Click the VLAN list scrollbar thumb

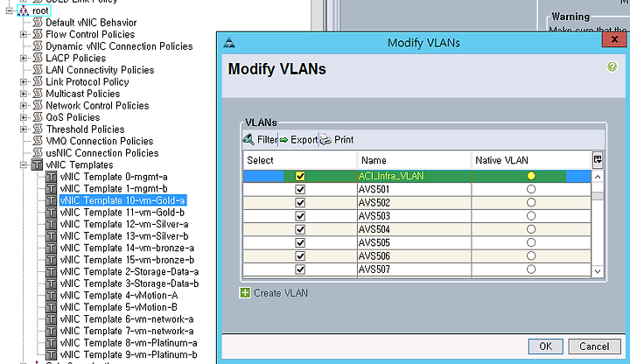[x=598, y=196]
